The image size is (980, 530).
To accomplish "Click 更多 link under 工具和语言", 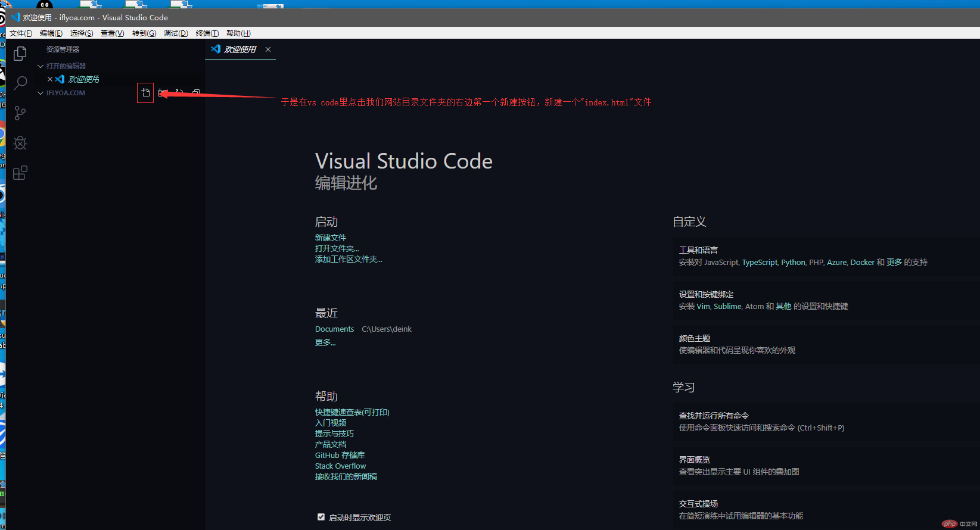I will pos(894,262).
